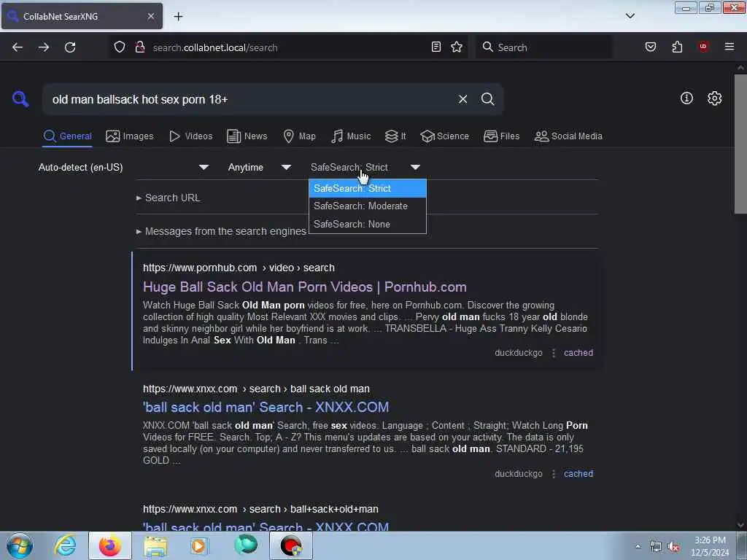Switch to the Images category tab
Image resolution: width=747 pixels, height=560 pixels.
[130, 136]
